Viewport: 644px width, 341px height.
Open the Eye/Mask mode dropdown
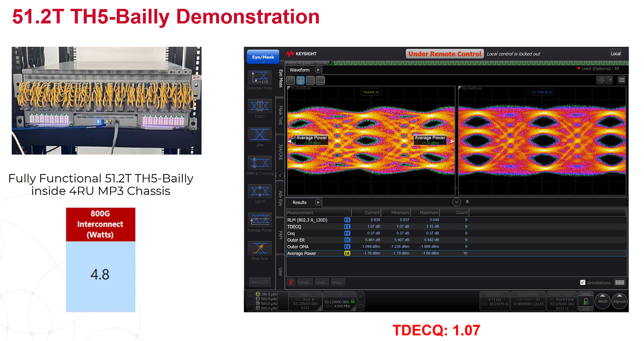point(263,57)
